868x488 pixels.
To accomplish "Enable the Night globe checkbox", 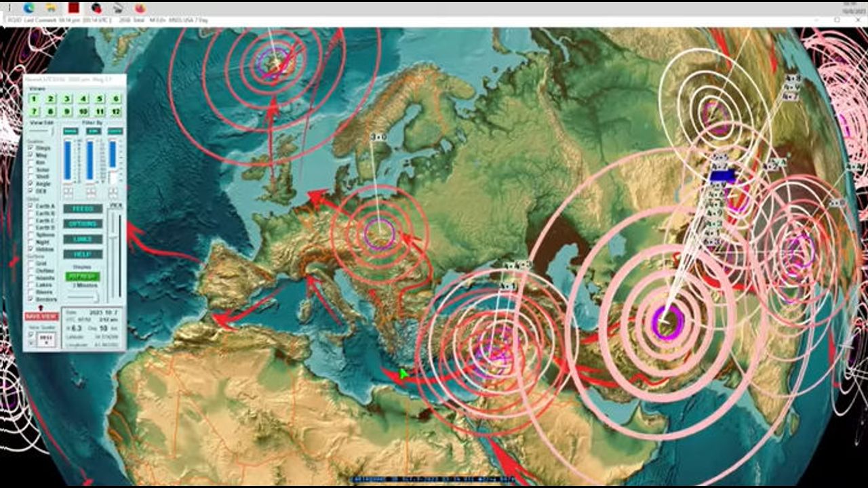I will point(31,242).
